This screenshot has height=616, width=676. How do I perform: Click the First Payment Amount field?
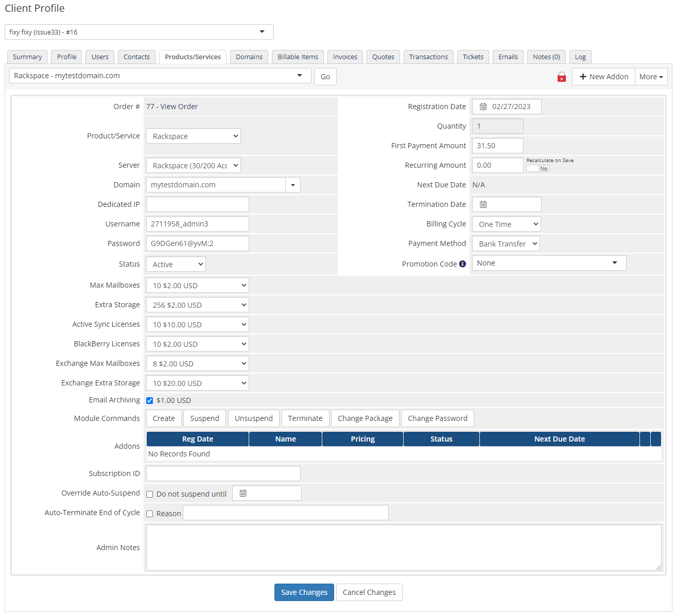pyautogui.click(x=498, y=146)
